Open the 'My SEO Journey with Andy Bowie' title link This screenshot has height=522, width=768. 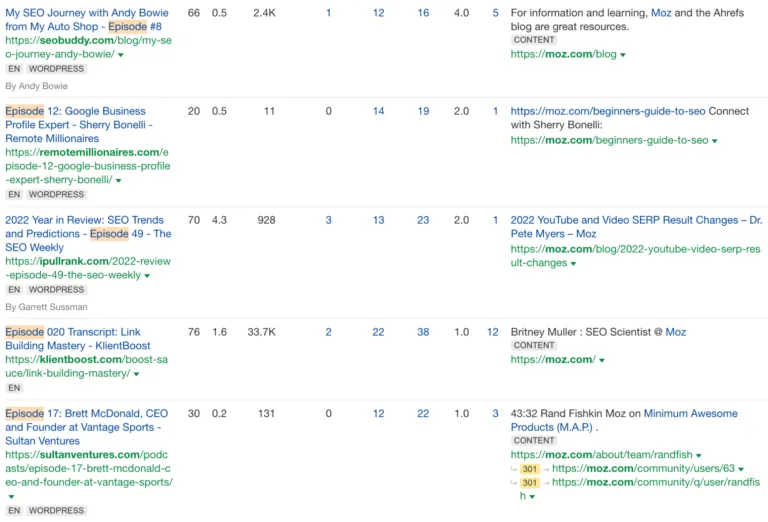[x=87, y=20]
